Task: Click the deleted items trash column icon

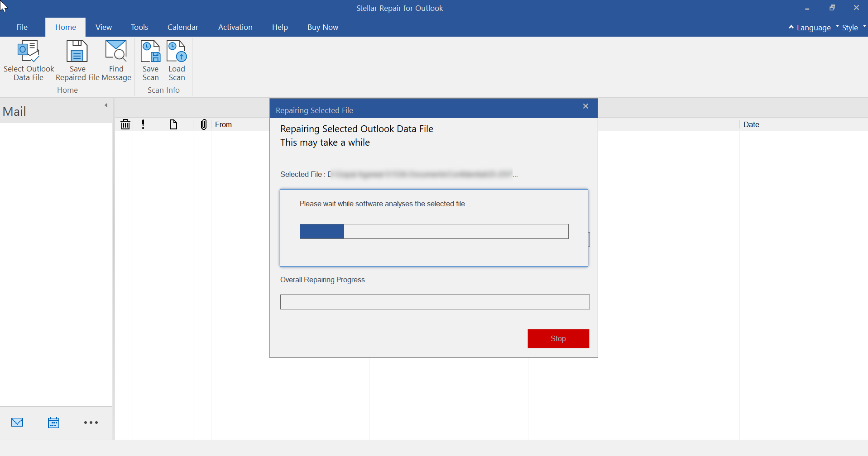Action: tap(125, 124)
